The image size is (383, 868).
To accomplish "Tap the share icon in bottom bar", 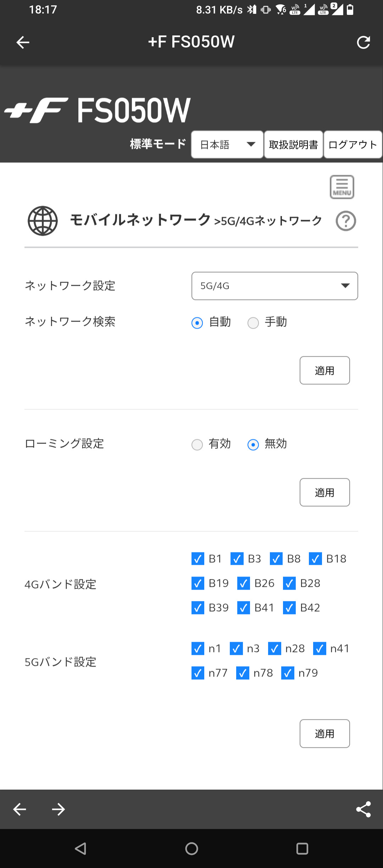I will coord(363,809).
